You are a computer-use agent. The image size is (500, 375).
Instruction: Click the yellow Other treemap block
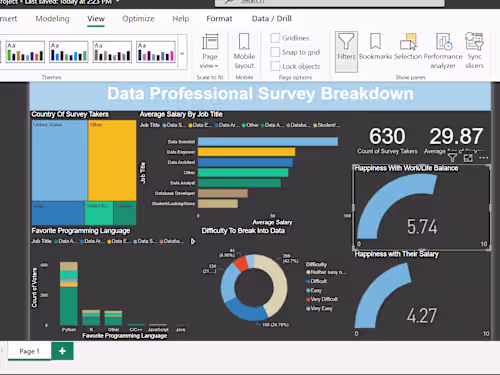pyautogui.click(x=112, y=160)
